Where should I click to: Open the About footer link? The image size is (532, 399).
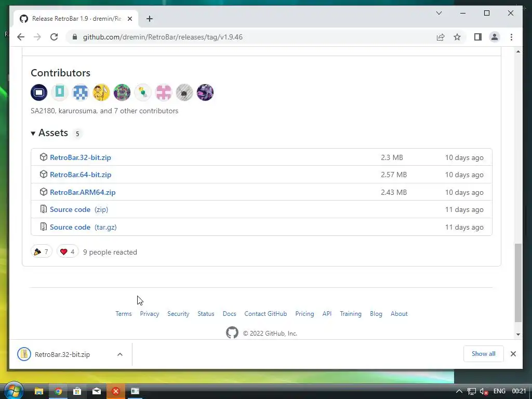click(x=399, y=314)
